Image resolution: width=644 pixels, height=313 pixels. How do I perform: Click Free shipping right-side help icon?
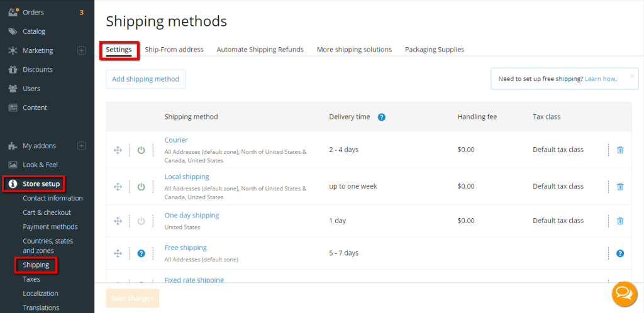620,253
